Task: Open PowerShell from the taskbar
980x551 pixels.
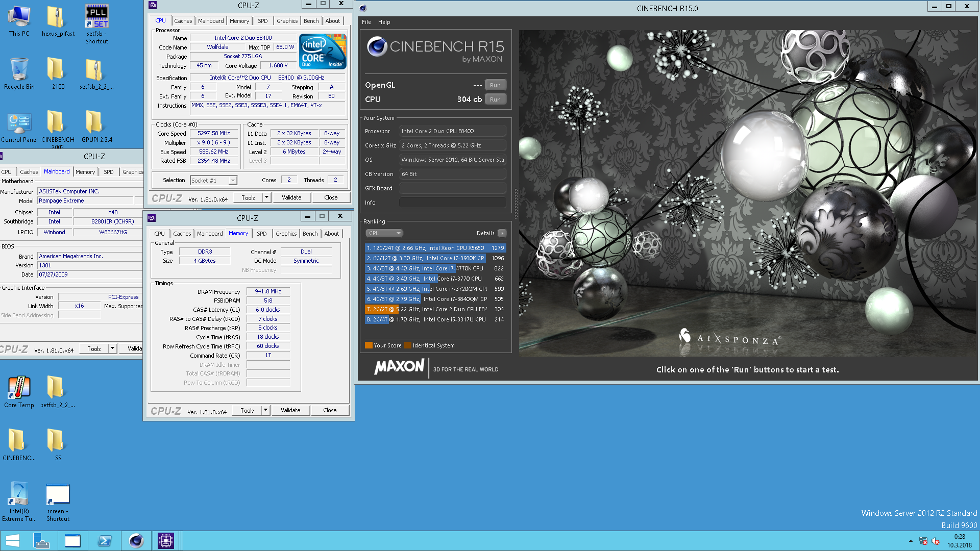Action: pos(105,541)
